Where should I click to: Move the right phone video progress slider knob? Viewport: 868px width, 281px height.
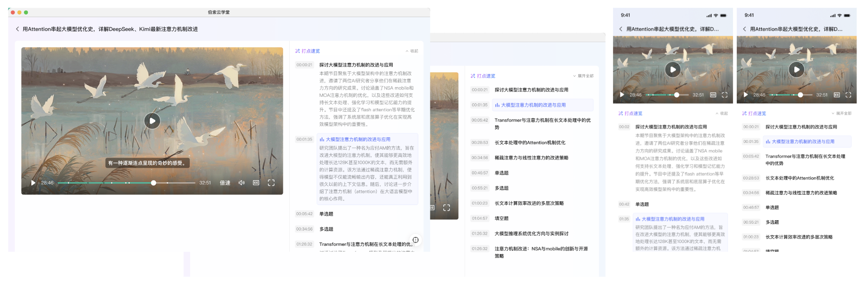(x=800, y=95)
